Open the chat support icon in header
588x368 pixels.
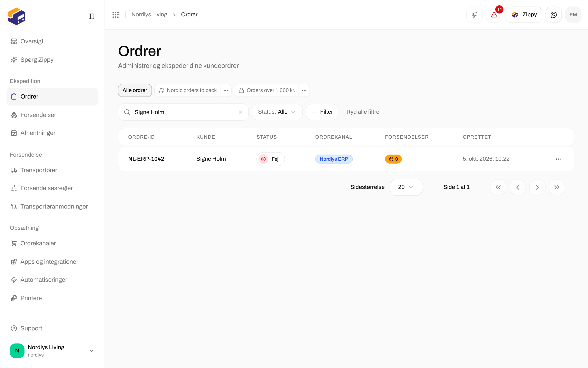[x=553, y=15]
